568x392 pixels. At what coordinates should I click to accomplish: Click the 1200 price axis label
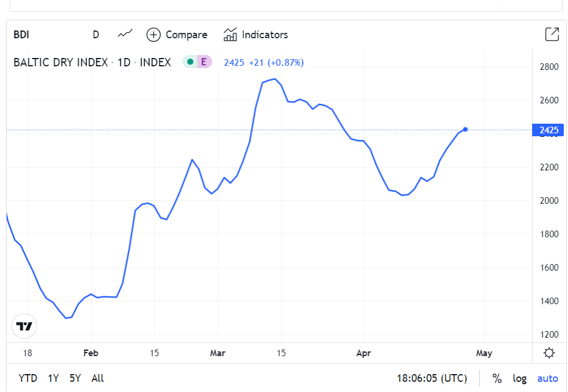click(549, 335)
